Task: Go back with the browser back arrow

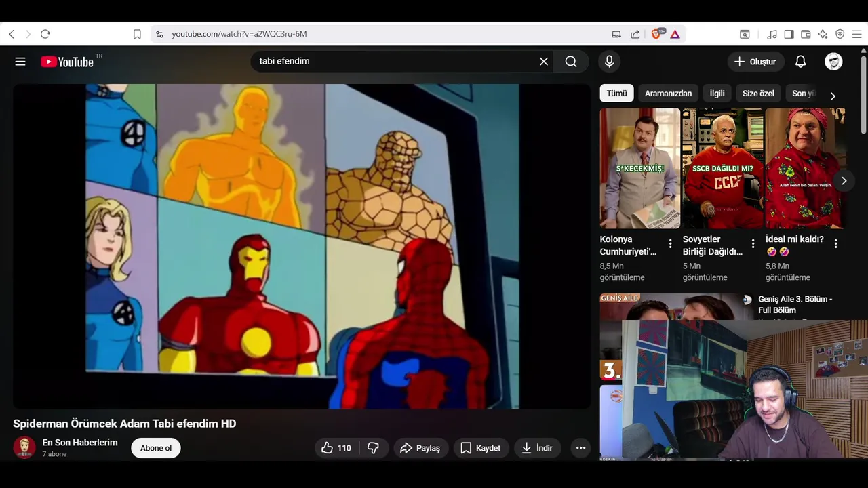Action: pyautogui.click(x=12, y=34)
